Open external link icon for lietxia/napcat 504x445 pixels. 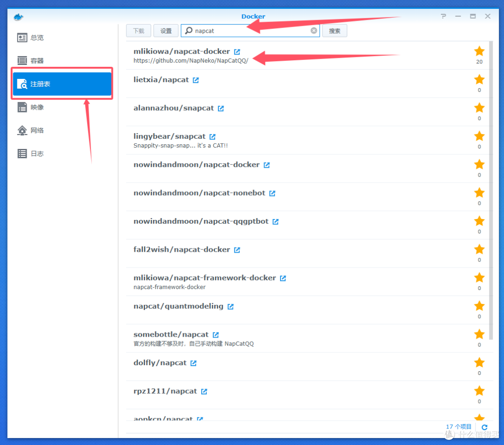coord(196,80)
